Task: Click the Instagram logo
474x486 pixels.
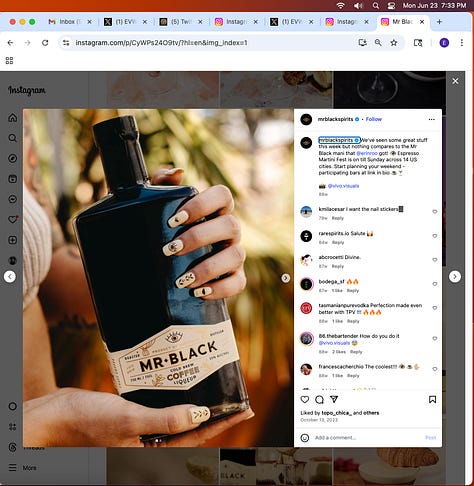Action: click(27, 90)
